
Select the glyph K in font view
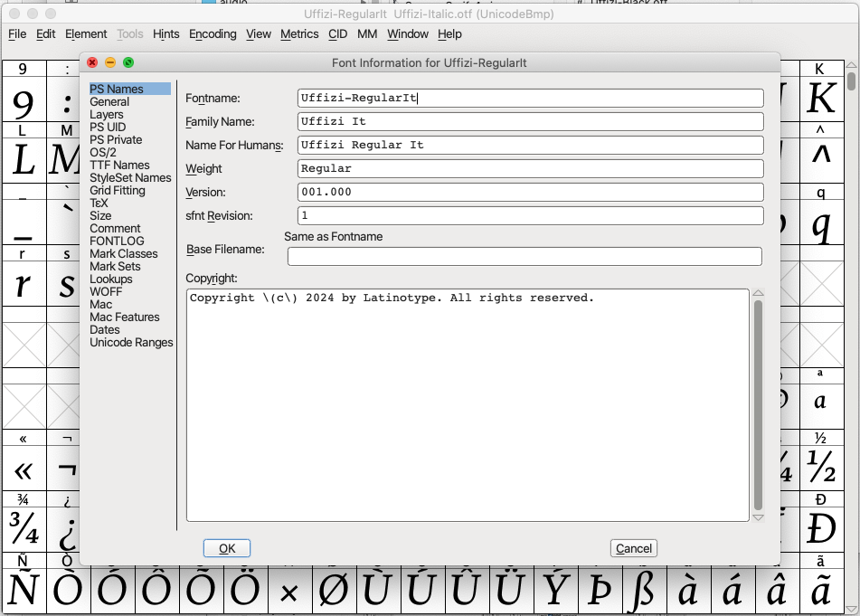821,99
